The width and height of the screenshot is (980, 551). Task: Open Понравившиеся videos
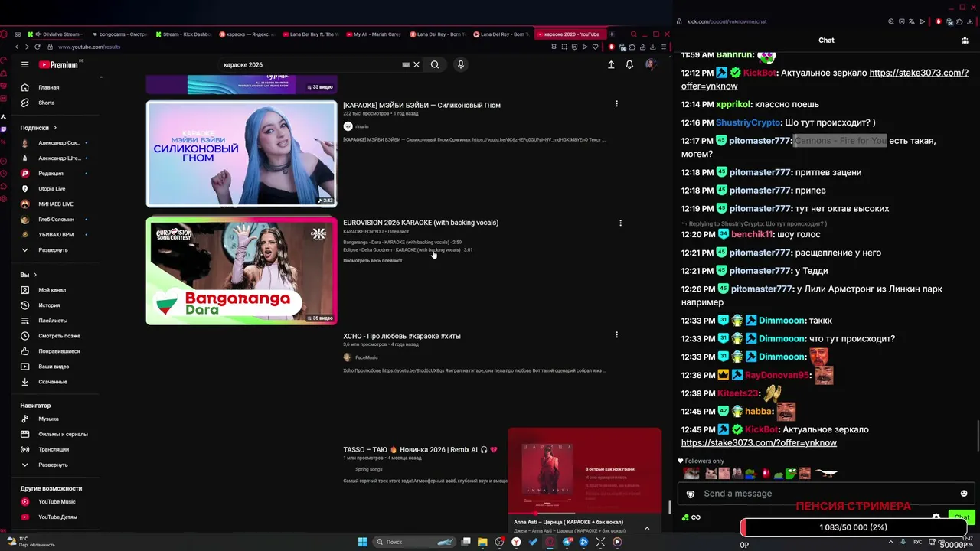tap(58, 351)
